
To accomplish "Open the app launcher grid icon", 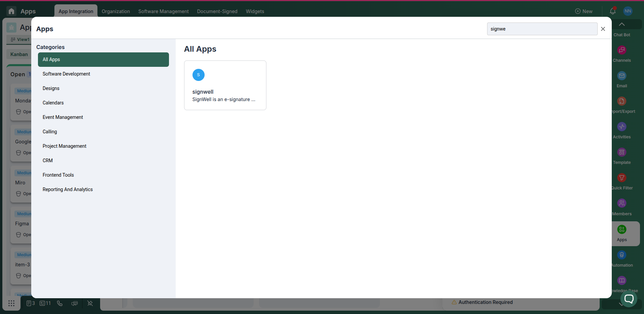I will click(x=12, y=303).
